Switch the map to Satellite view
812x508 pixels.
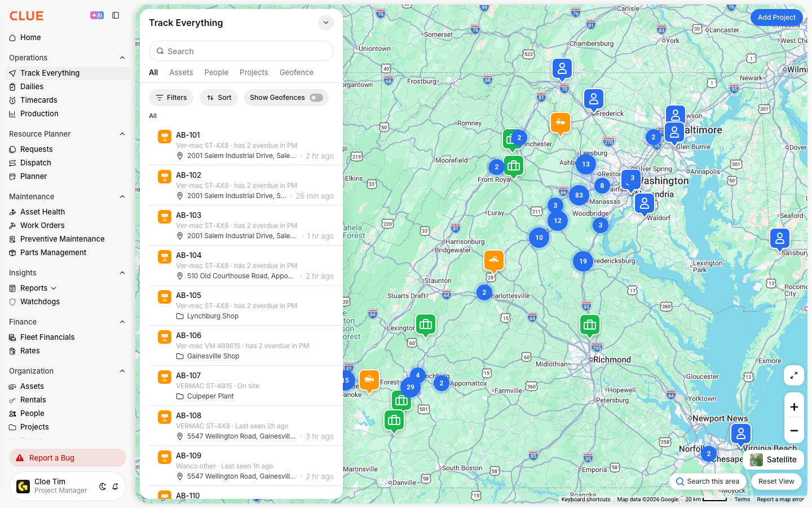coord(773,459)
